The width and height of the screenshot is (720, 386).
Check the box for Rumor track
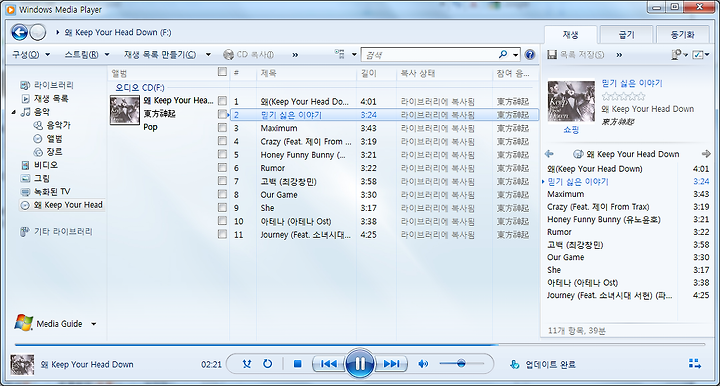click(222, 167)
